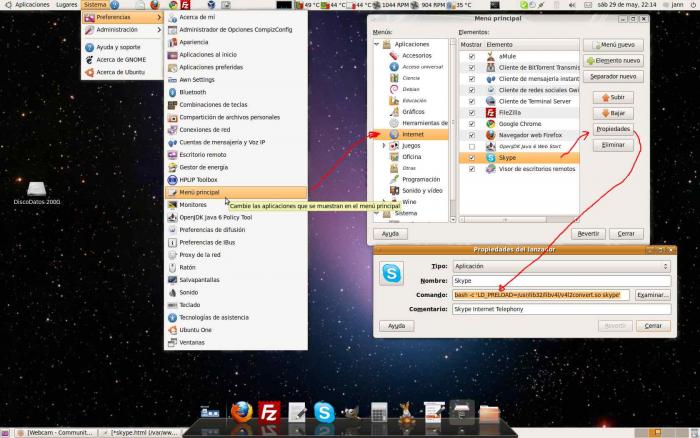
Task: Enable OpenJDK Java 6 Web Start checkbox
Action: pos(472,146)
